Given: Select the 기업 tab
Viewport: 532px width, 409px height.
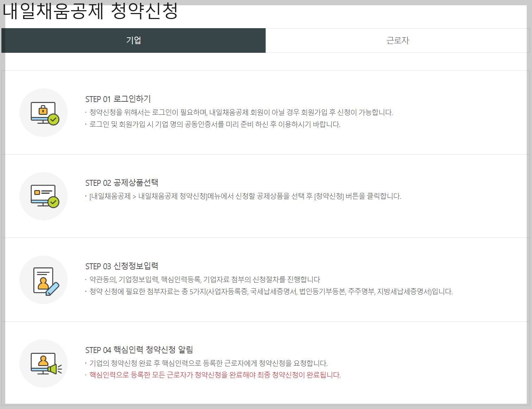Looking at the screenshot, I should [x=133, y=40].
